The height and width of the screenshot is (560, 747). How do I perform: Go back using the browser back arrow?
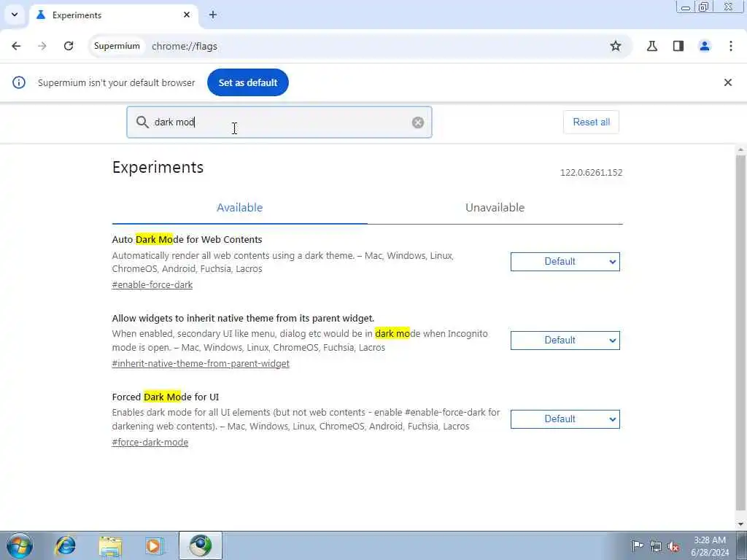coord(16,46)
